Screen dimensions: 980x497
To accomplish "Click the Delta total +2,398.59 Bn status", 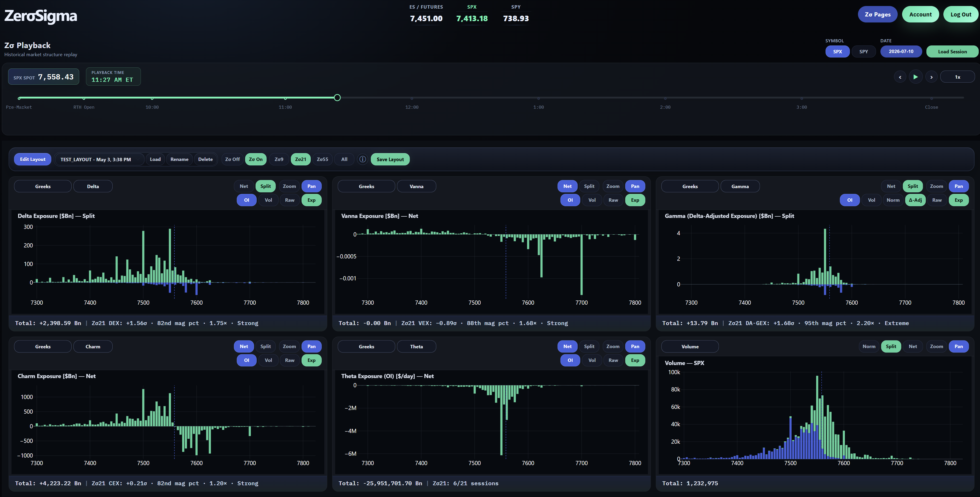I will (48, 323).
